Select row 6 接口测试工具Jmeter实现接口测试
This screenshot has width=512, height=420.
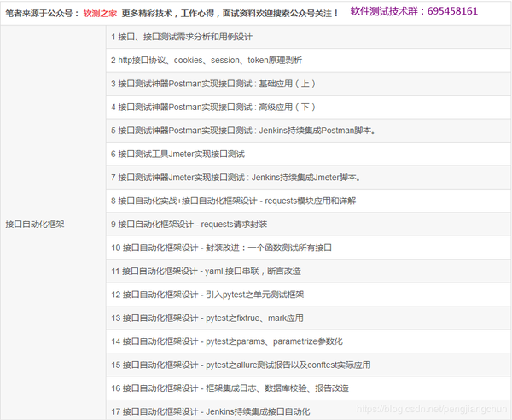click(309, 155)
